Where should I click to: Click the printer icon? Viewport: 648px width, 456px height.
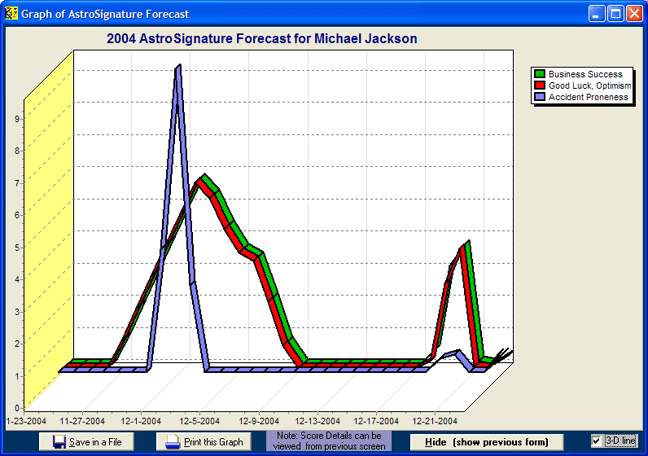tap(173, 442)
